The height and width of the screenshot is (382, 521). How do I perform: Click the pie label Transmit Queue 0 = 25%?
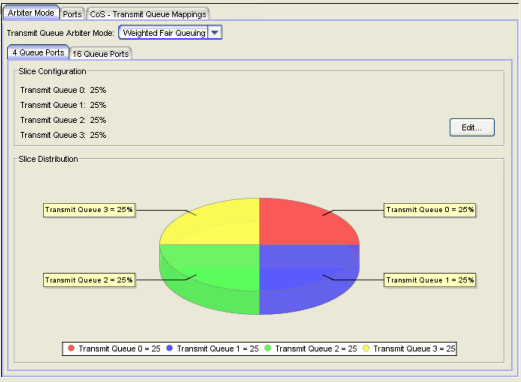pyautogui.click(x=430, y=210)
